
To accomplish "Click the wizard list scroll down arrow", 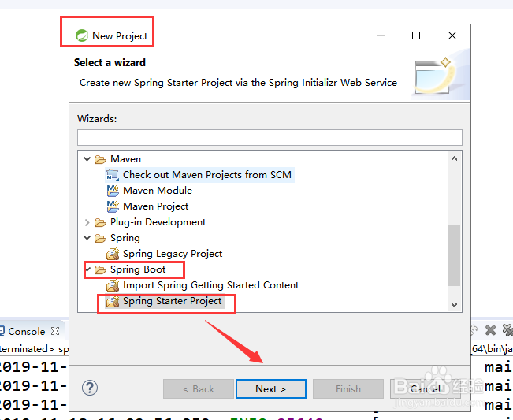I will [454, 305].
